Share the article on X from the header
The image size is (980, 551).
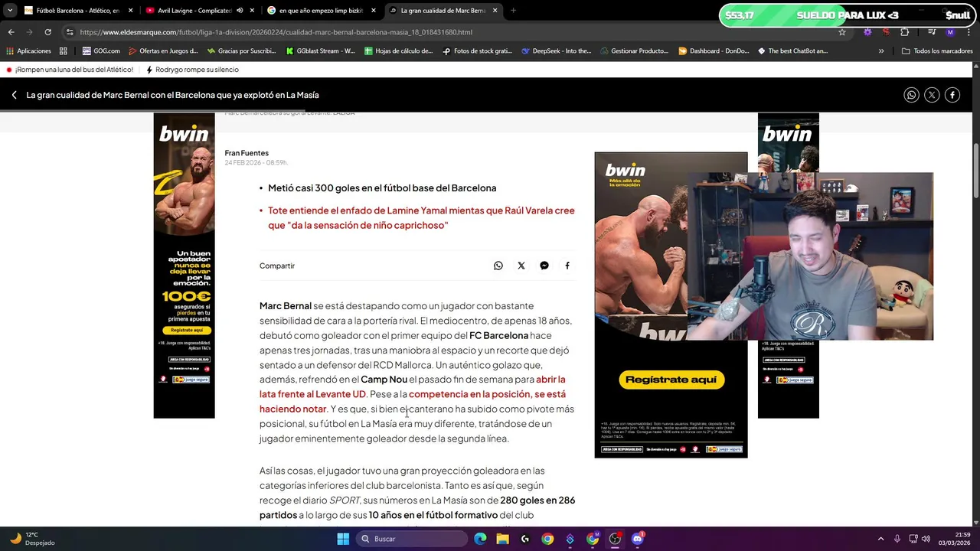coord(932,95)
